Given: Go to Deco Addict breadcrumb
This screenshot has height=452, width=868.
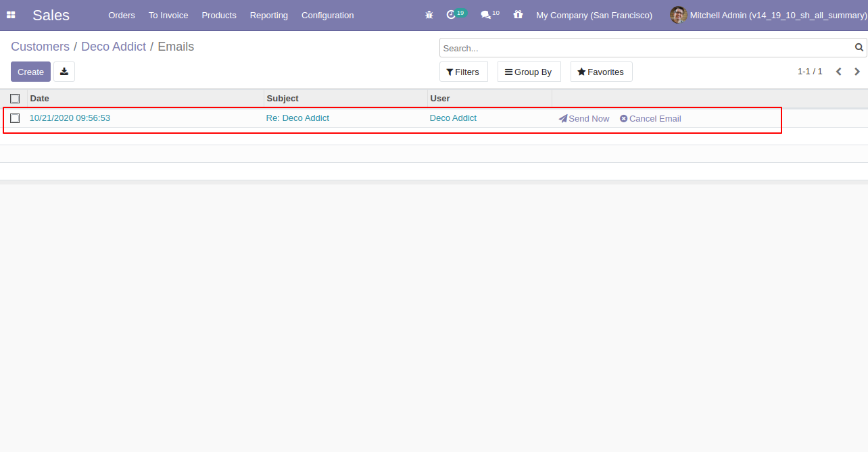Looking at the screenshot, I should [114, 47].
